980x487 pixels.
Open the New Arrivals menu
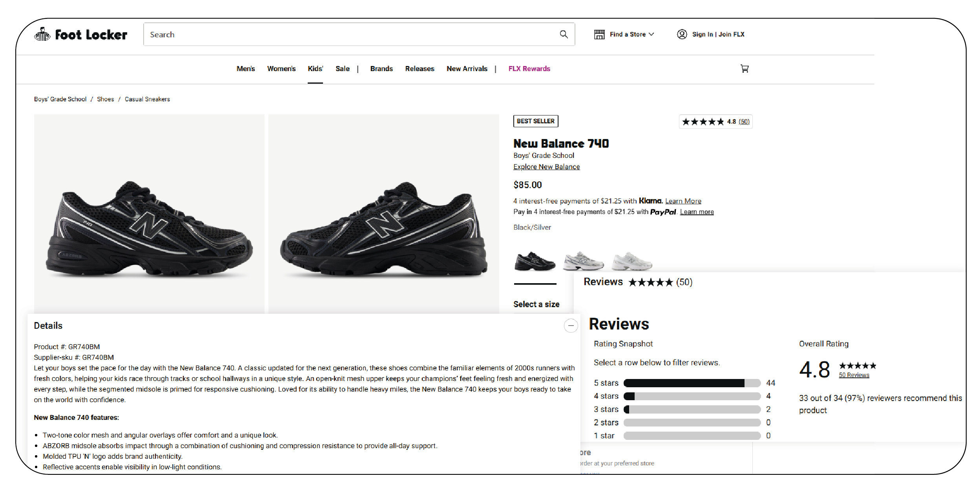[467, 69]
